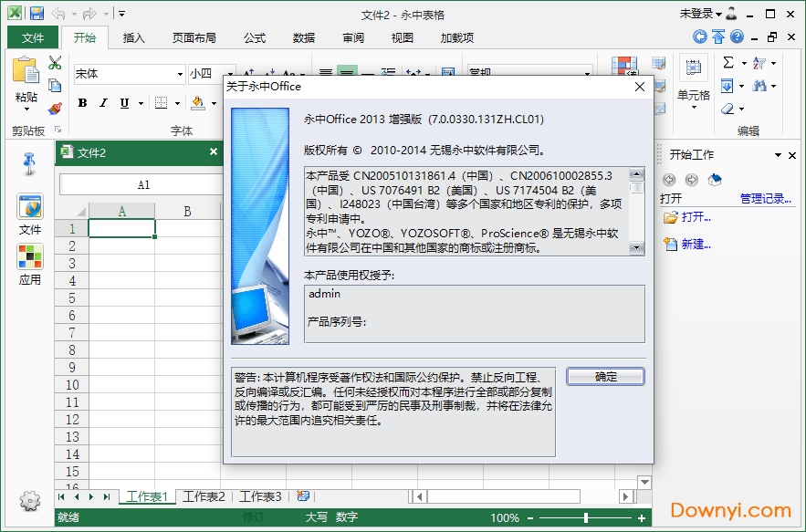Select the Format Painter brush icon
The height and width of the screenshot is (532, 806).
tap(55, 108)
